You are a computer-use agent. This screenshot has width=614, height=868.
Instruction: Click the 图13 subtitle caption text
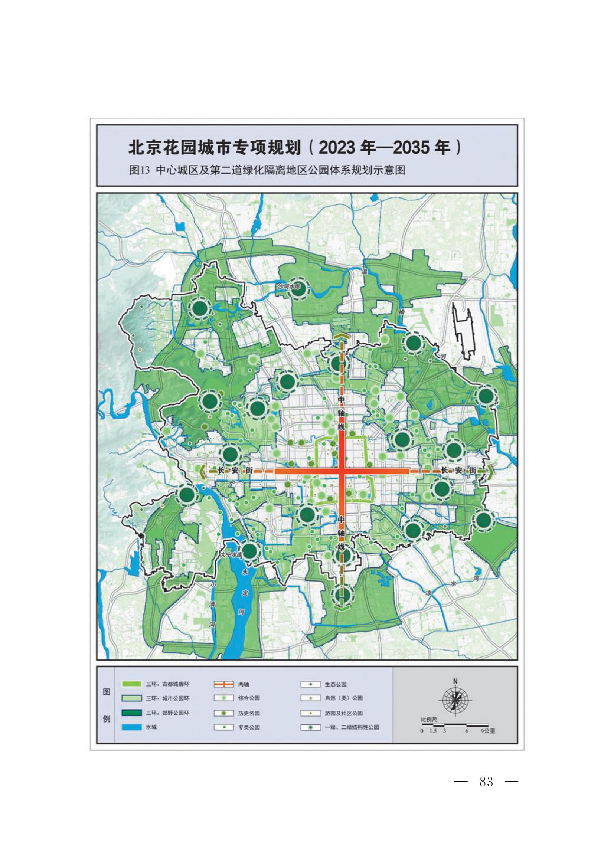point(267,170)
